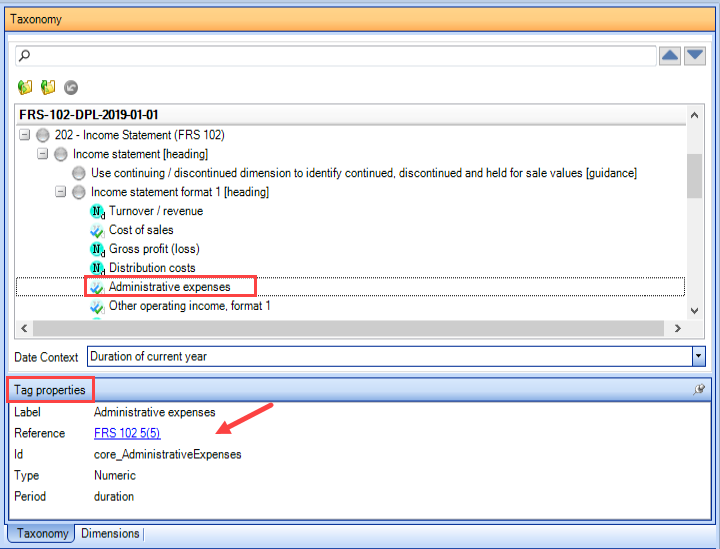Open the FRS 102 5(5) reference link
Image resolution: width=720 pixels, height=549 pixels.
click(x=127, y=433)
